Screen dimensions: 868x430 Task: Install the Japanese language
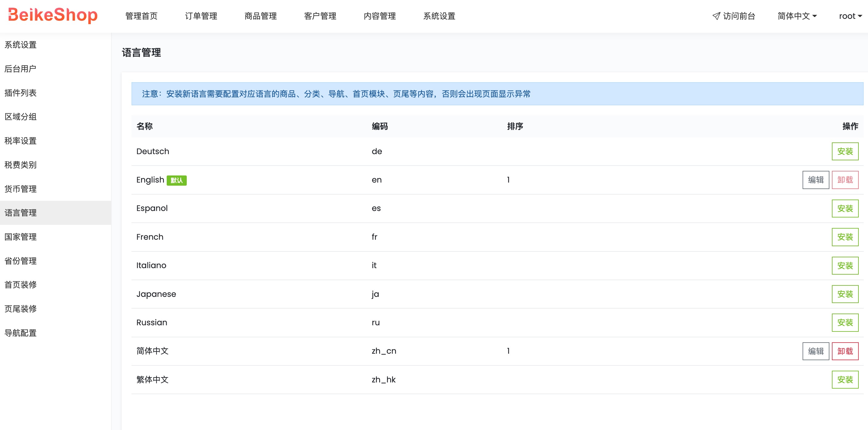point(845,294)
